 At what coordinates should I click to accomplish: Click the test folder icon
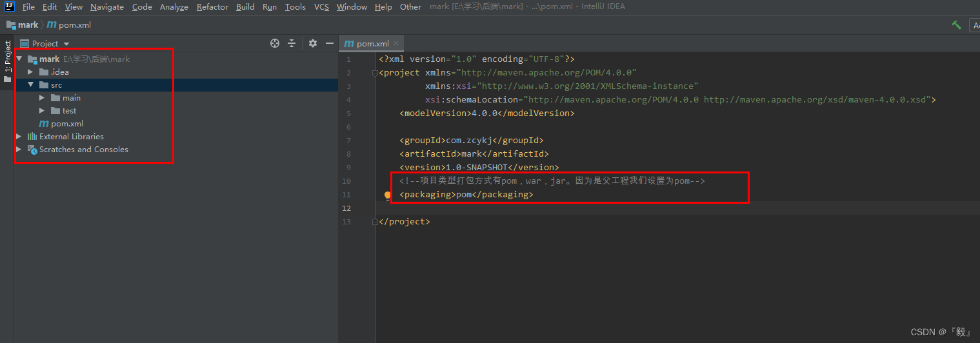pyautogui.click(x=55, y=110)
